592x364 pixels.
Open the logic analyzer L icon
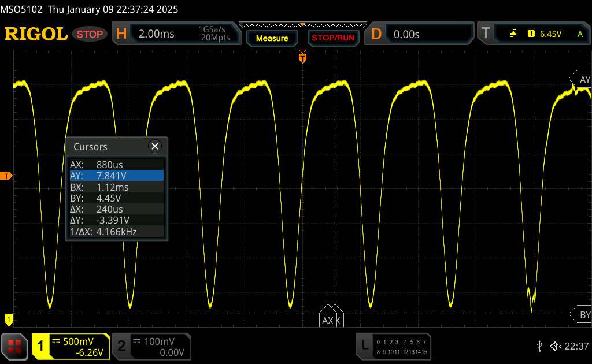coord(364,346)
